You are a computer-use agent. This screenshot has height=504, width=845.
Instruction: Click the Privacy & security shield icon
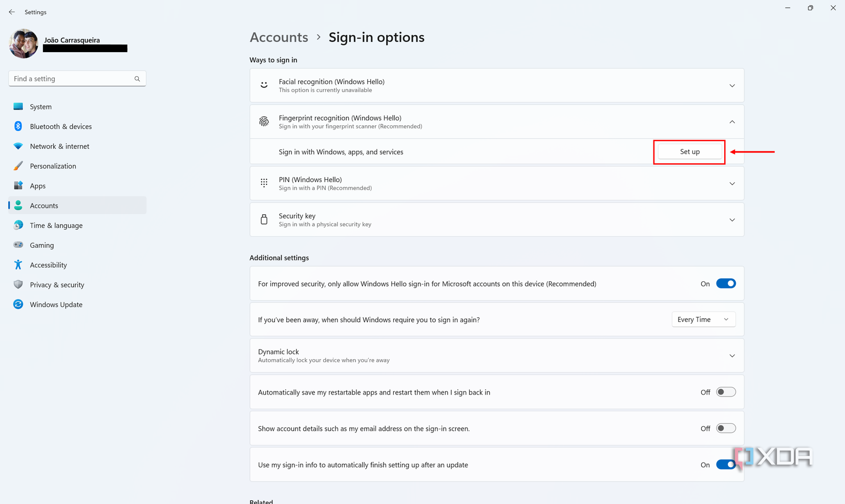point(18,284)
